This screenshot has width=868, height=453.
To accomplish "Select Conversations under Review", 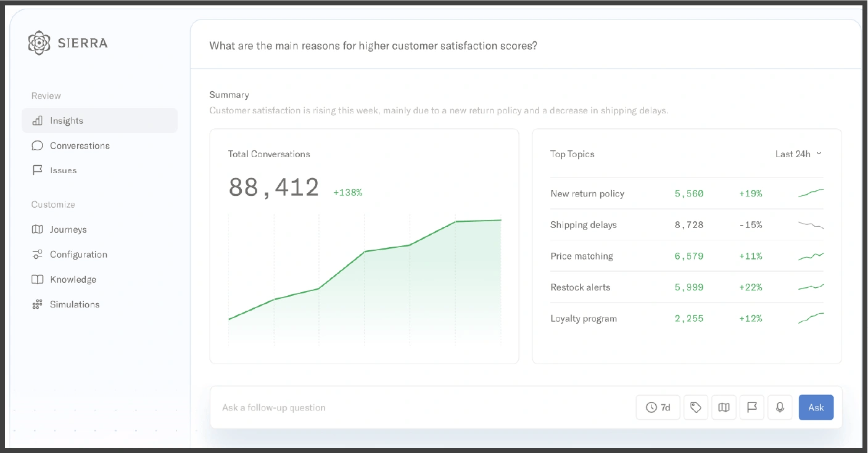I will pyautogui.click(x=80, y=145).
